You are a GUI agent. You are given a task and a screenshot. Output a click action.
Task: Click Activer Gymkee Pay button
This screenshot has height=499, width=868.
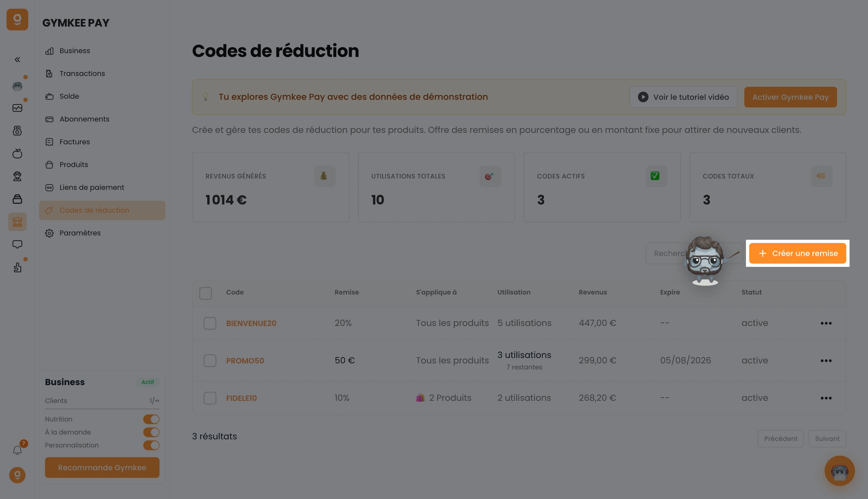pos(790,97)
